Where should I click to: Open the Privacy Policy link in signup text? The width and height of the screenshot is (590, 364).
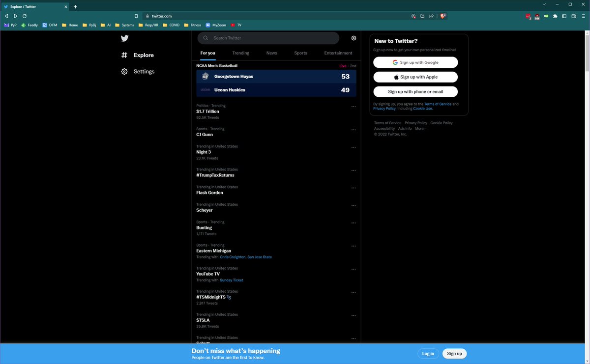(384, 109)
